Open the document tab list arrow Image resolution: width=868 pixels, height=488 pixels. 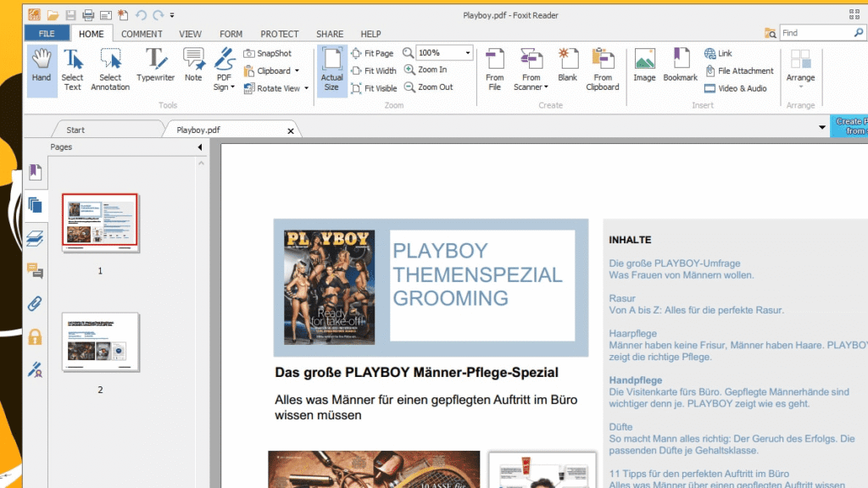click(822, 127)
